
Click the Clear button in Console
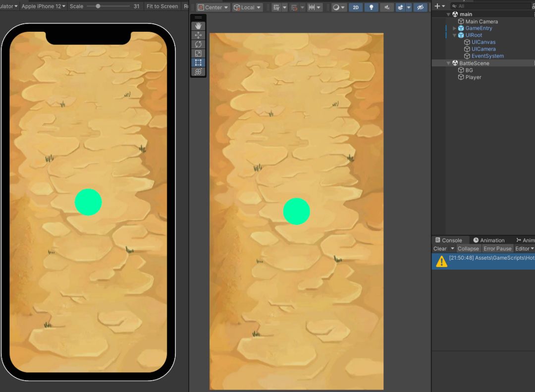pyautogui.click(x=440, y=249)
